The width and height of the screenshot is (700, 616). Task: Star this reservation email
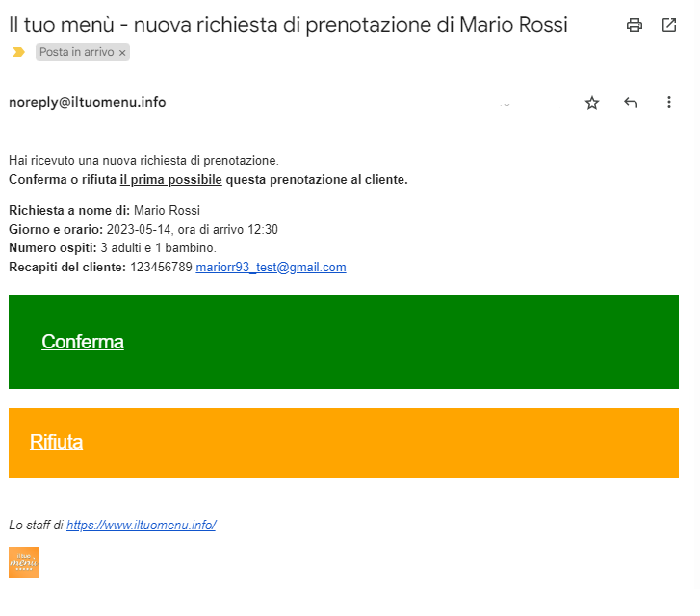click(x=592, y=103)
